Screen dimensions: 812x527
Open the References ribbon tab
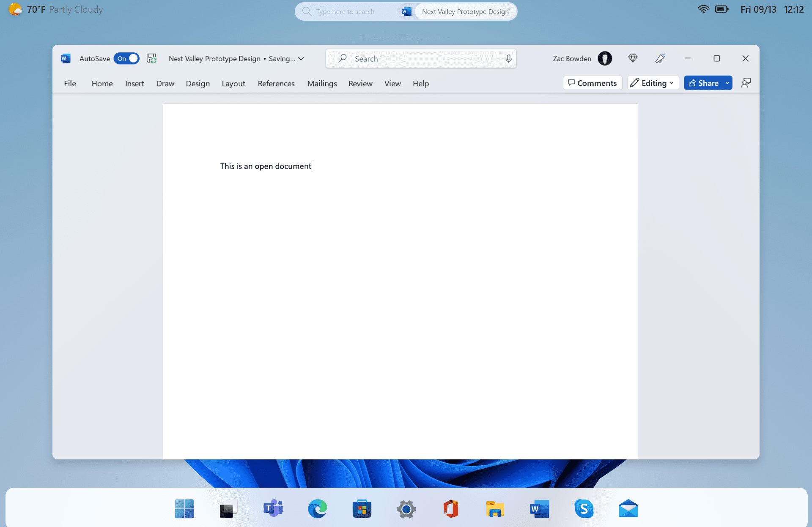coord(276,83)
